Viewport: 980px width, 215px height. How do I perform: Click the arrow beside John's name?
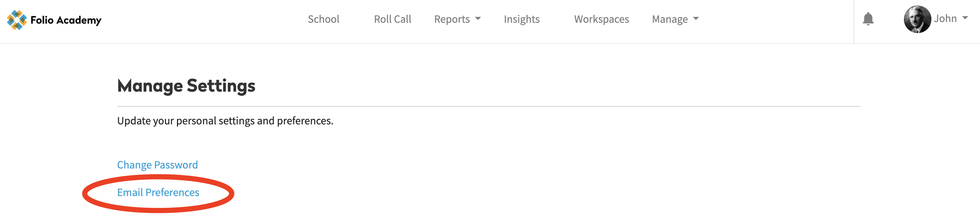click(966, 18)
